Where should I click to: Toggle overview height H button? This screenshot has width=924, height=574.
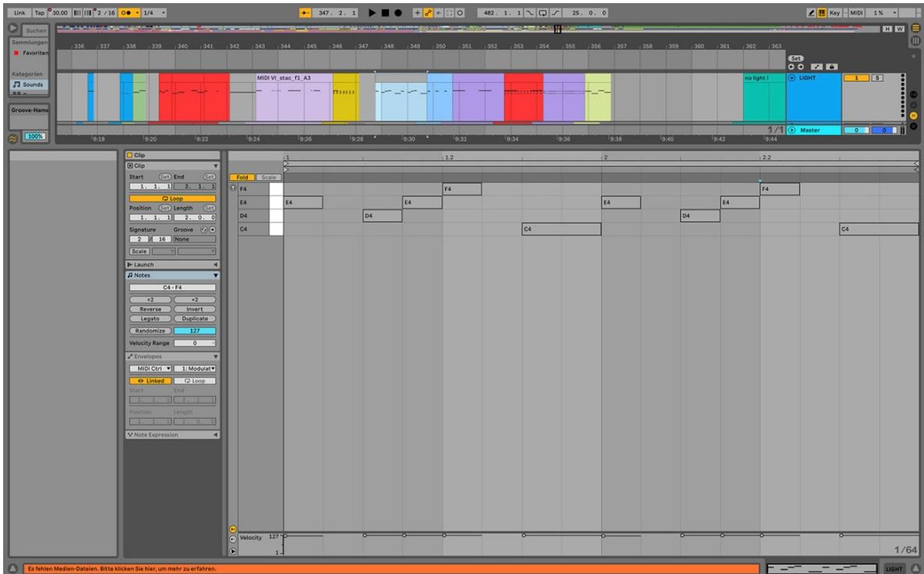tap(887, 28)
